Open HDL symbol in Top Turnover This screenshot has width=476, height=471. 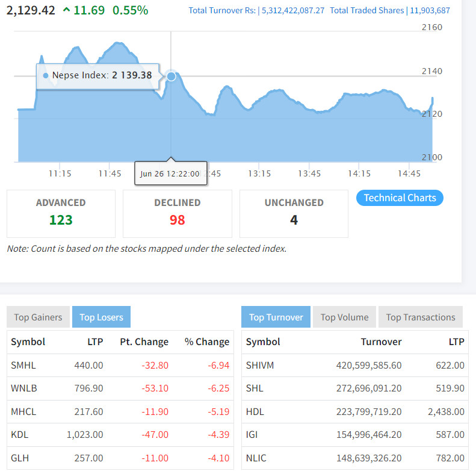pos(255,411)
